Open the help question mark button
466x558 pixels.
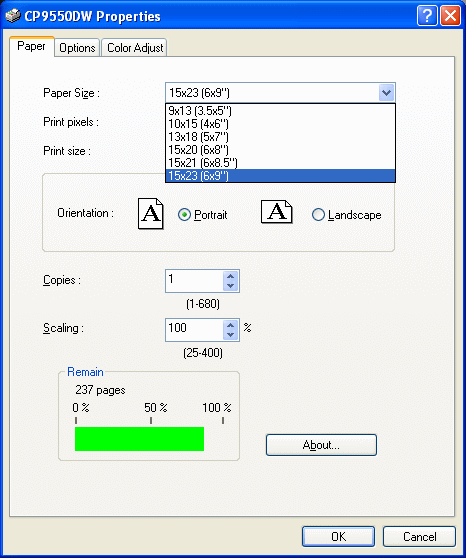[427, 16]
